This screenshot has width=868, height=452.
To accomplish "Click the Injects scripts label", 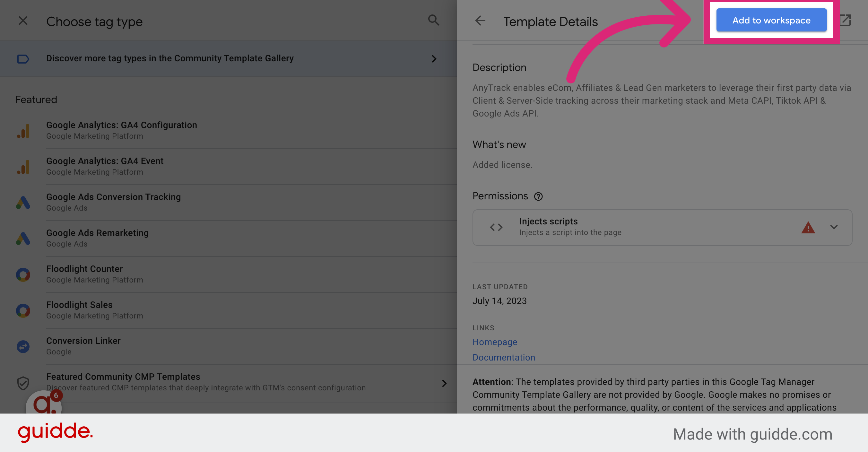I will click(x=548, y=222).
